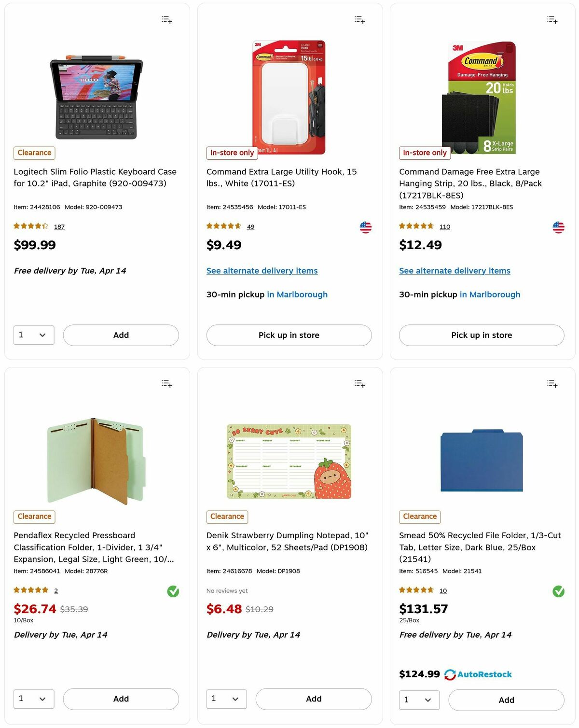Click Pick up in store for hanging strip

pos(481,335)
